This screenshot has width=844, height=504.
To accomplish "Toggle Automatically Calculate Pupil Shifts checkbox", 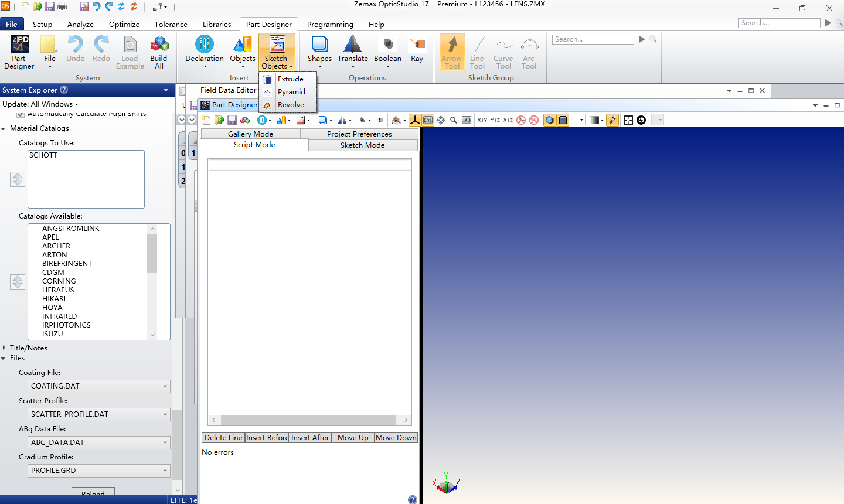I will tap(21, 114).
